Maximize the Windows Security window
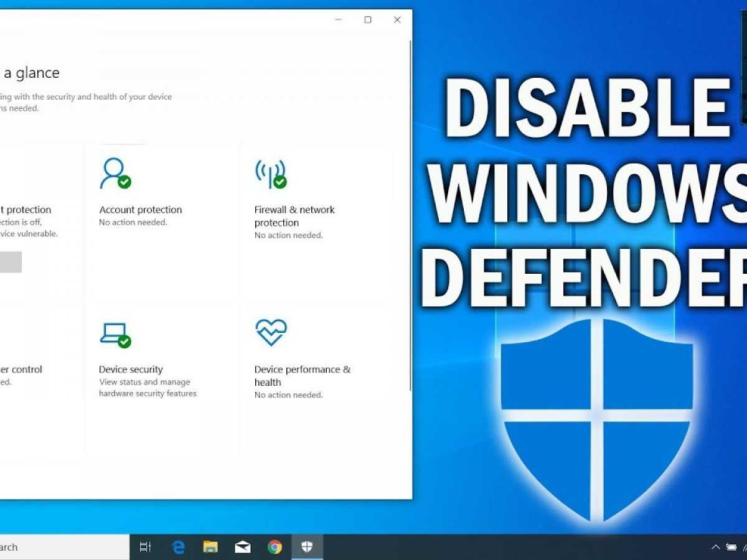Screen dimensions: 747x560 pyautogui.click(x=367, y=20)
